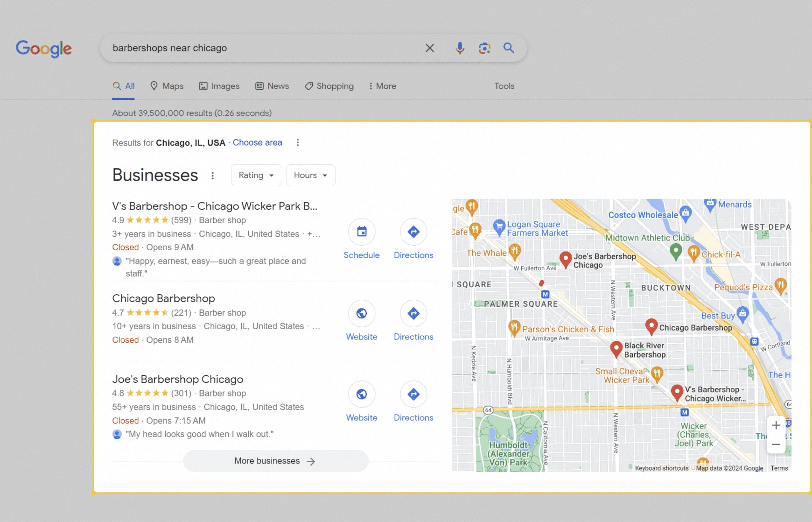Open Google Lens image search
Viewport: 812px width, 522px height.
(x=484, y=48)
